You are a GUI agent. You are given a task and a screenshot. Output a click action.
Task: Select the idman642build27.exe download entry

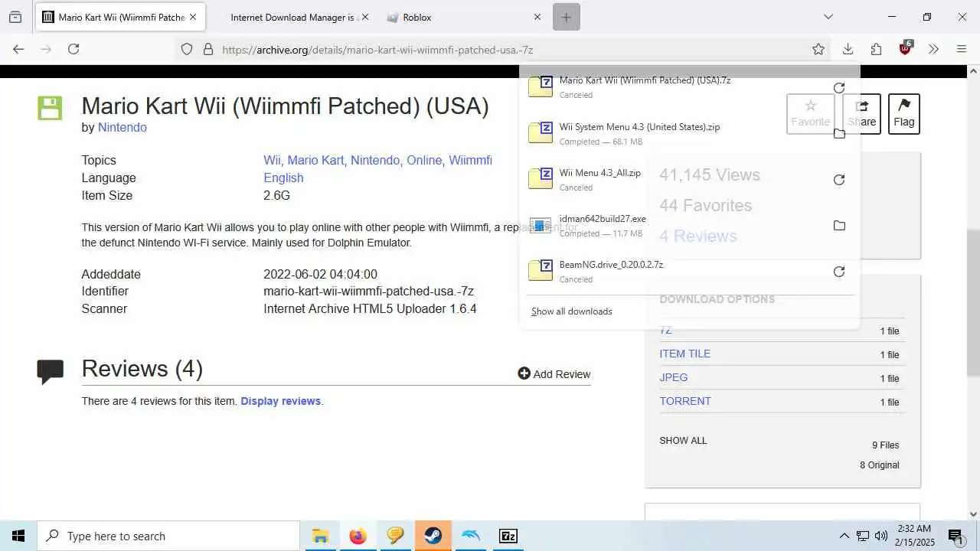tap(672, 226)
